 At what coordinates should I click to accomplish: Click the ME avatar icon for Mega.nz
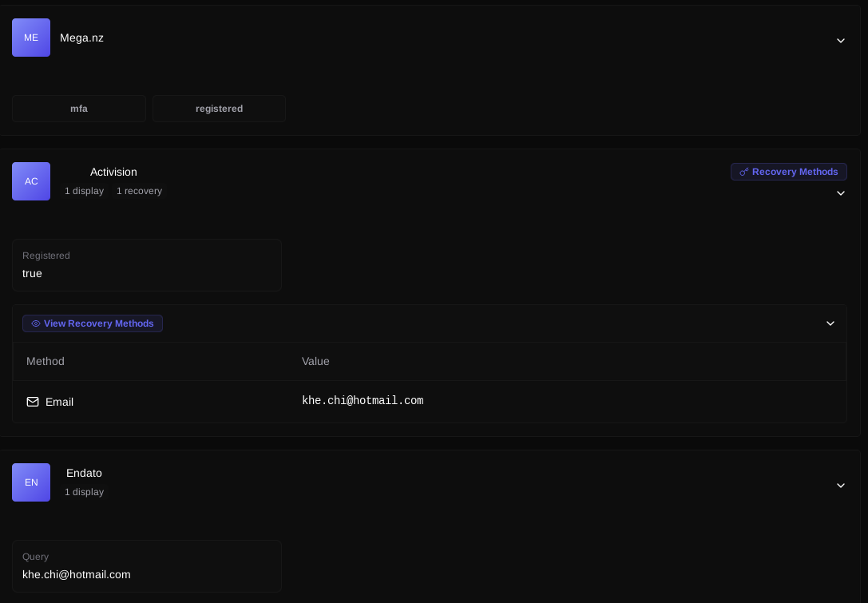pyautogui.click(x=31, y=38)
